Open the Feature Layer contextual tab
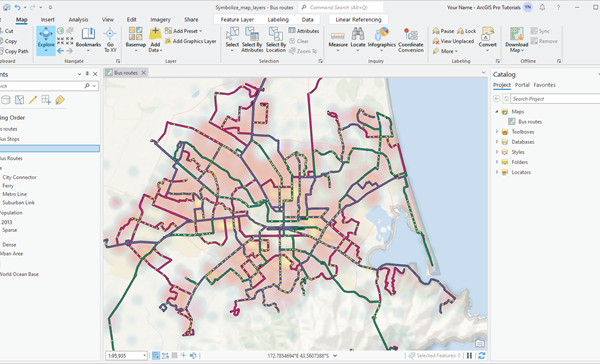This screenshot has width=600, height=364. tap(237, 20)
